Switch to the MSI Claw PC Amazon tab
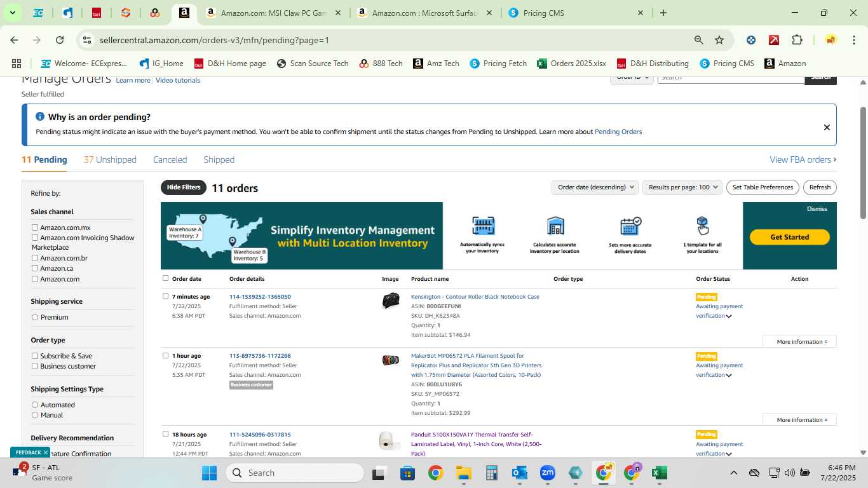The image size is (868, 488). click(x=273, y=13)
